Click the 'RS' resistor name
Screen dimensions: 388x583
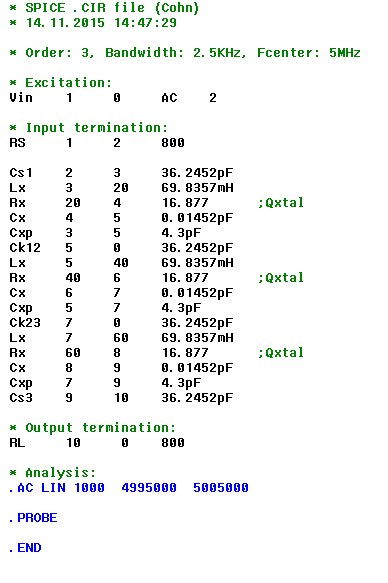click(x=17, y=143)
